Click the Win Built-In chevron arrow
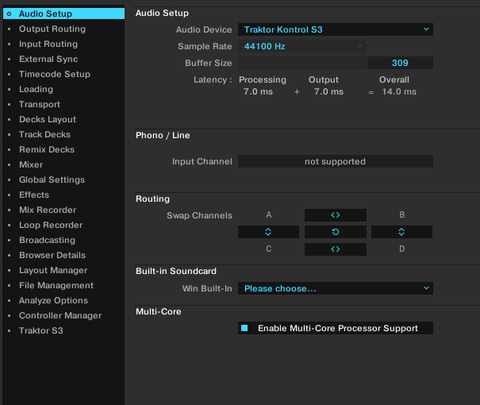Screen dimensions: 480x405 coord(426,288)
